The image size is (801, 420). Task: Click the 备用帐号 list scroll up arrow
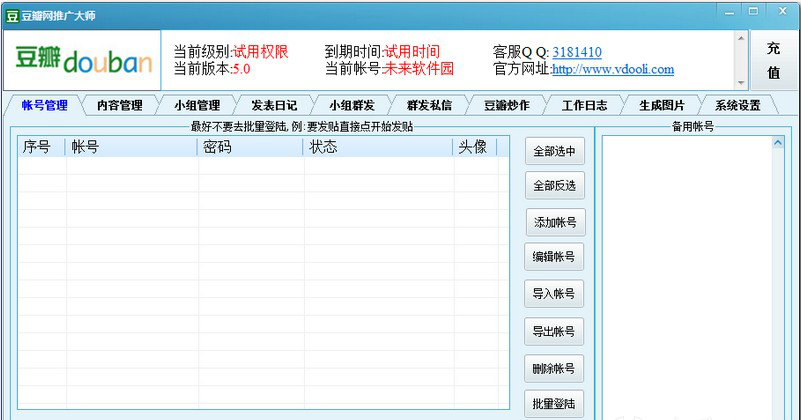778,143
